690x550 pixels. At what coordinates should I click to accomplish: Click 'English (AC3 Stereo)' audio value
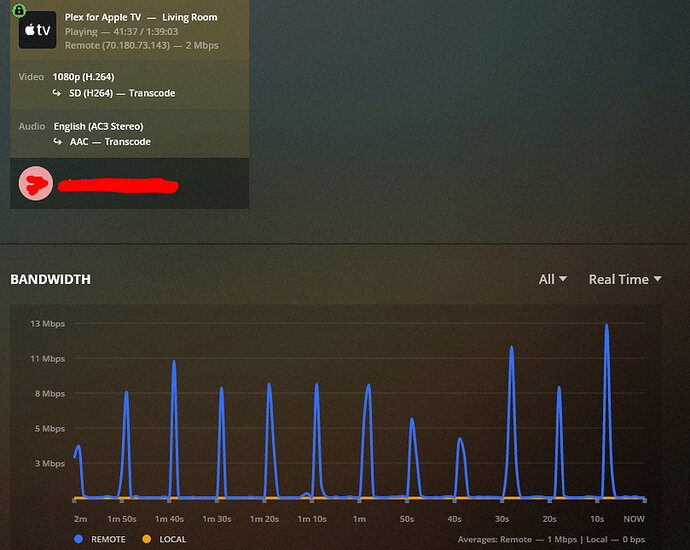[x=99, y=126]
